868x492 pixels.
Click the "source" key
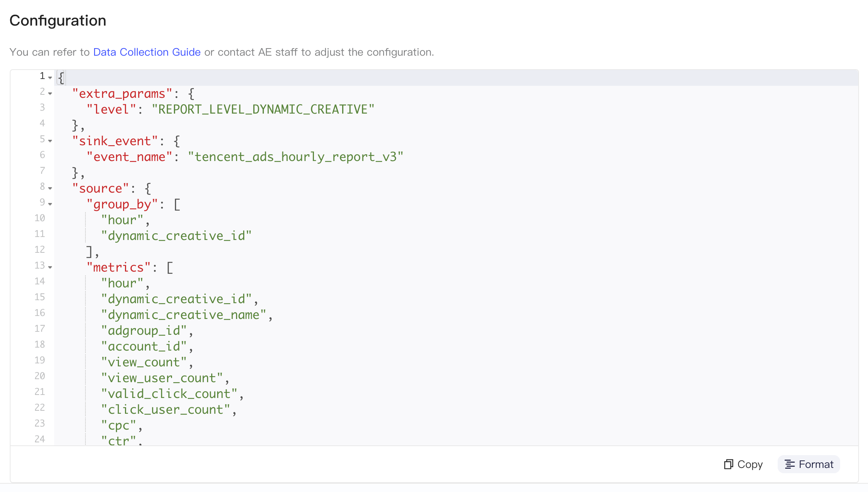tap(101, 188)
